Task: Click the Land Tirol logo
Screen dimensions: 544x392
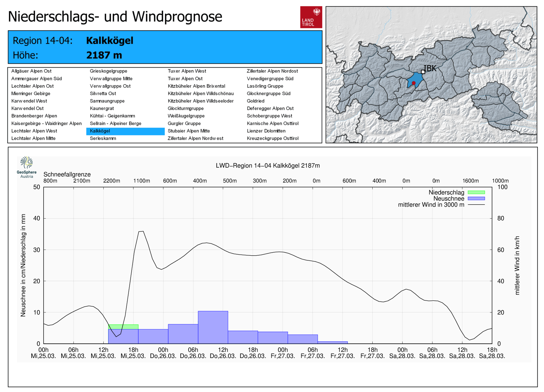Action: (311, 17)
